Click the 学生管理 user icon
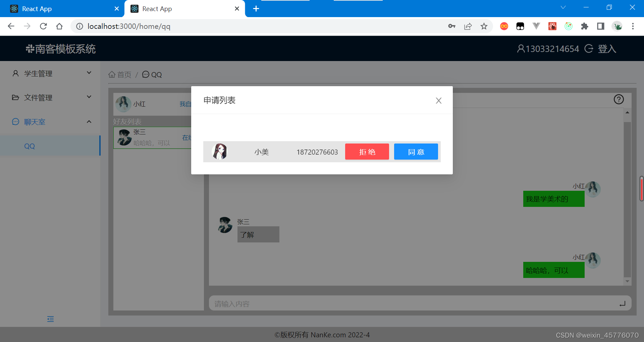Image resolution: width=644 pixels, height=342 pixels. tap(15, 73)
